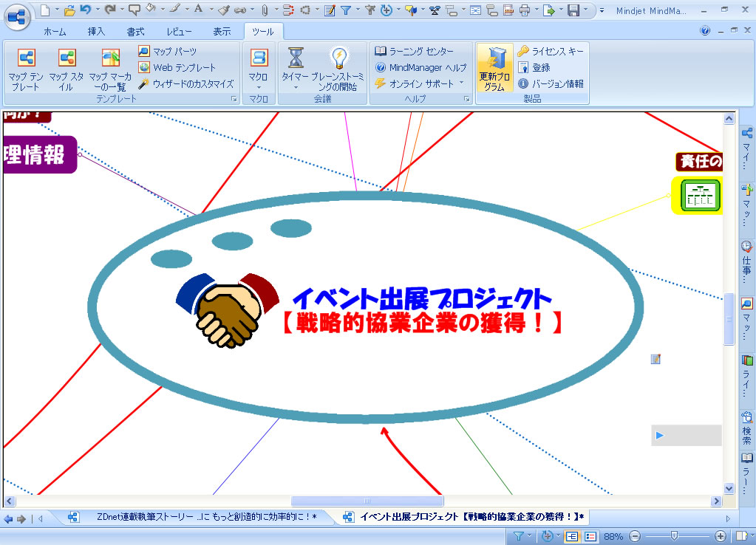Screen dimensions: 756x545
Task: Open the Map Styles button
Action: (x=67, y=70)
